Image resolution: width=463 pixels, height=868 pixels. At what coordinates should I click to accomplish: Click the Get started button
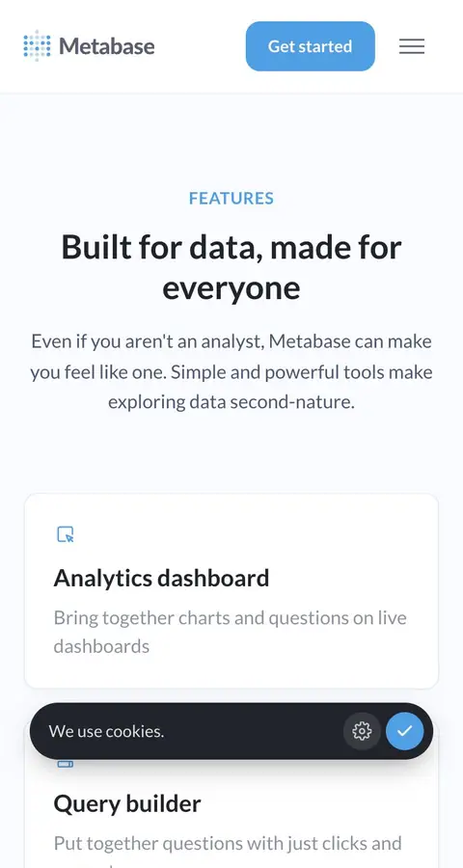click(311, 46)
